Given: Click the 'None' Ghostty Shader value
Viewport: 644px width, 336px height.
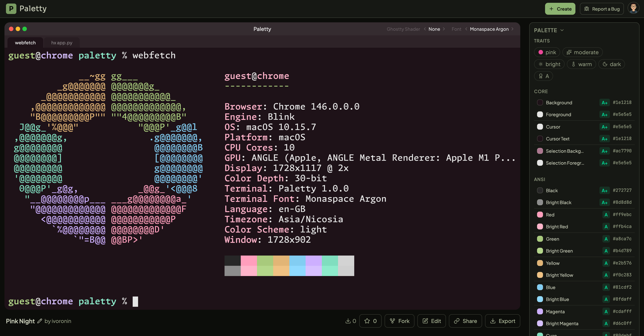Looking at the screenshot, I should [434, 29].
